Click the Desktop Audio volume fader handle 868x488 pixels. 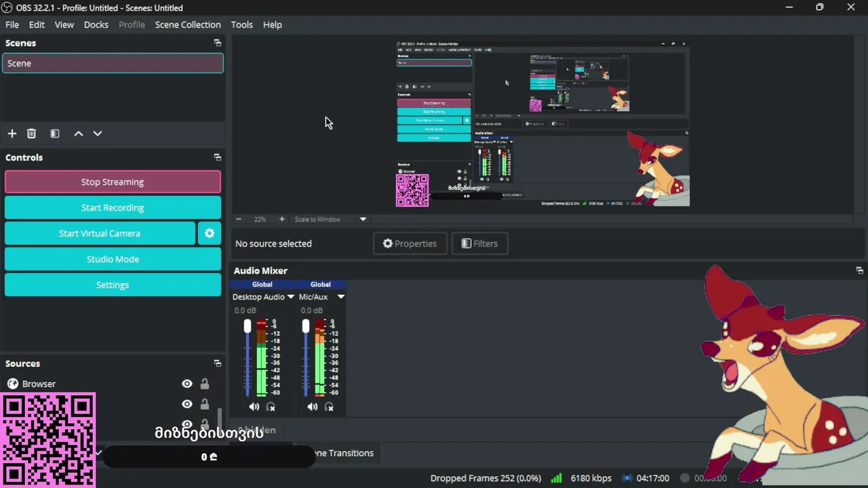click(248, 326)
